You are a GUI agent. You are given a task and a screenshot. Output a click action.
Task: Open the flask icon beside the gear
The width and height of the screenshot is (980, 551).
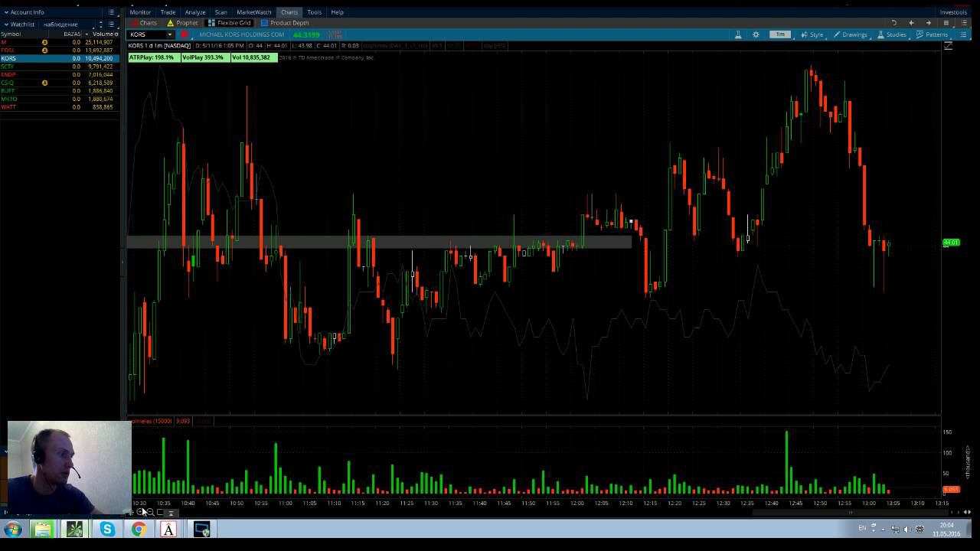pos(738,34)
